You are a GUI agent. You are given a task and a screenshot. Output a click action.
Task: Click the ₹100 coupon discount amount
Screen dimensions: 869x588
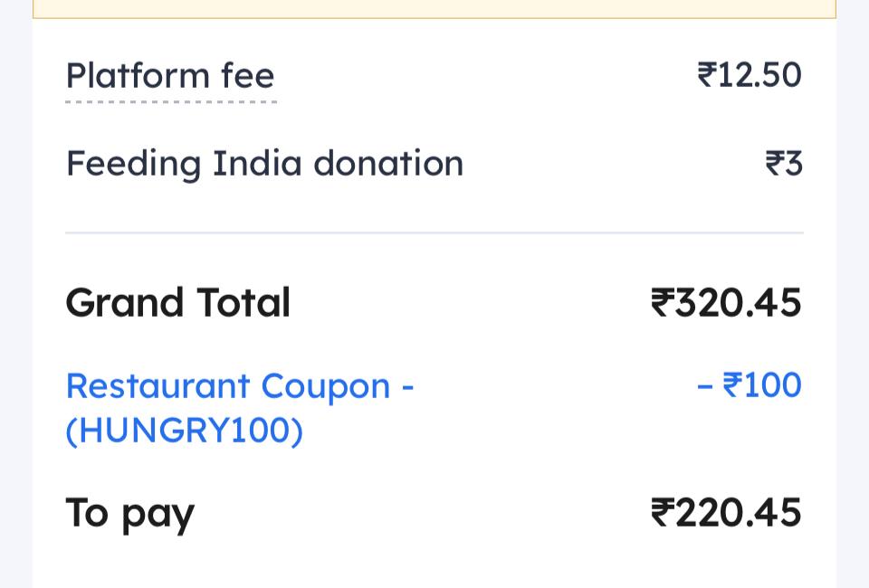pos(762,384)
